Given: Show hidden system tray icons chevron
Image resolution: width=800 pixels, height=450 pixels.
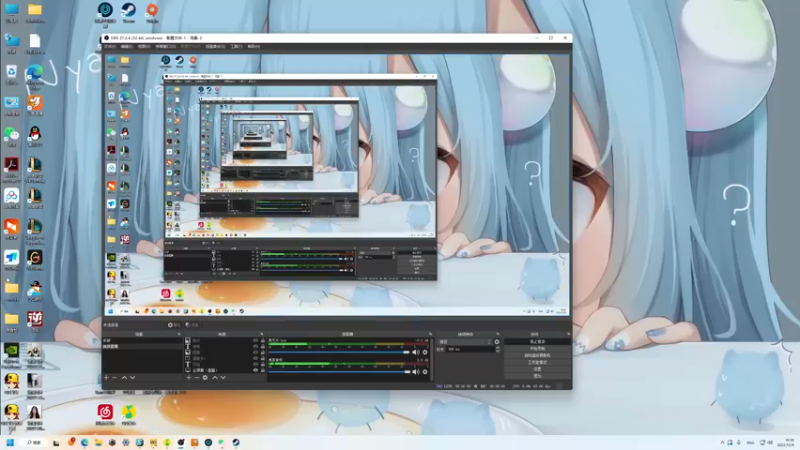Looking at the screenshot, I should pos(722,442).
